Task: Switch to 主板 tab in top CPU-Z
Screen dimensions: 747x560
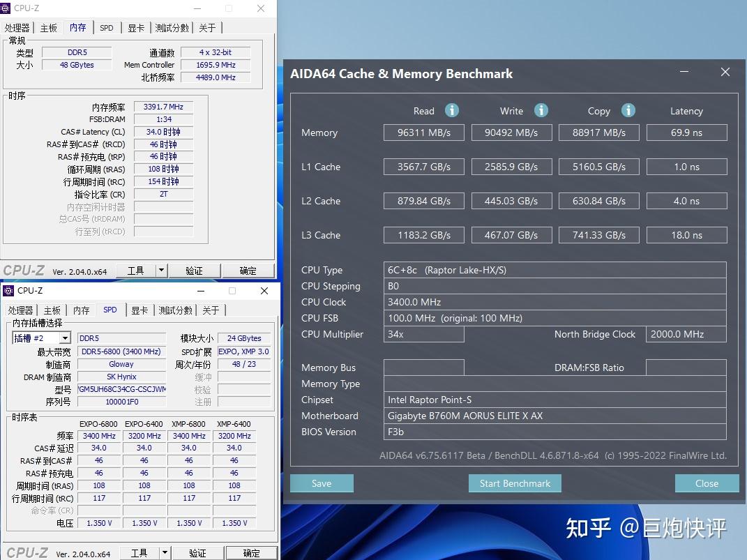Action: [49, 28]
